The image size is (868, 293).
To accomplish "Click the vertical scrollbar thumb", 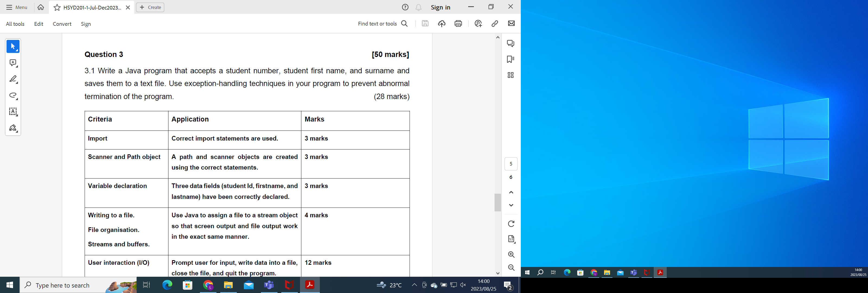I will click(x=498, y=202).
